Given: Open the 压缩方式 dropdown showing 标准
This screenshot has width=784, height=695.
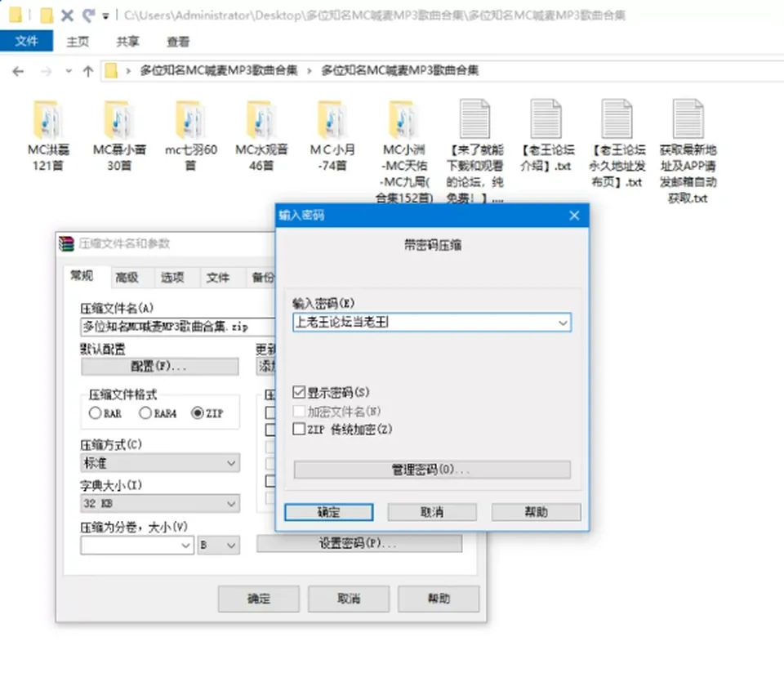Looking at the screenshot, I should 160,463.
